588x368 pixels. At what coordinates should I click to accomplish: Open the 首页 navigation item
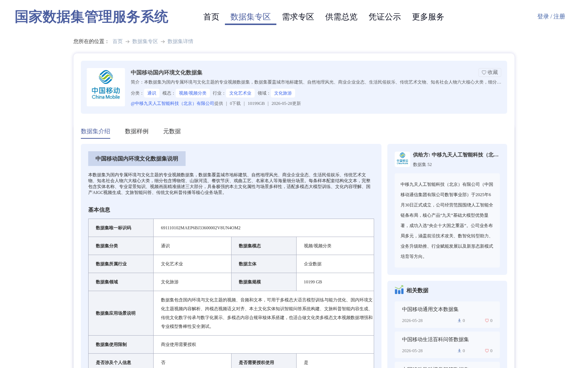coord(211,17)
